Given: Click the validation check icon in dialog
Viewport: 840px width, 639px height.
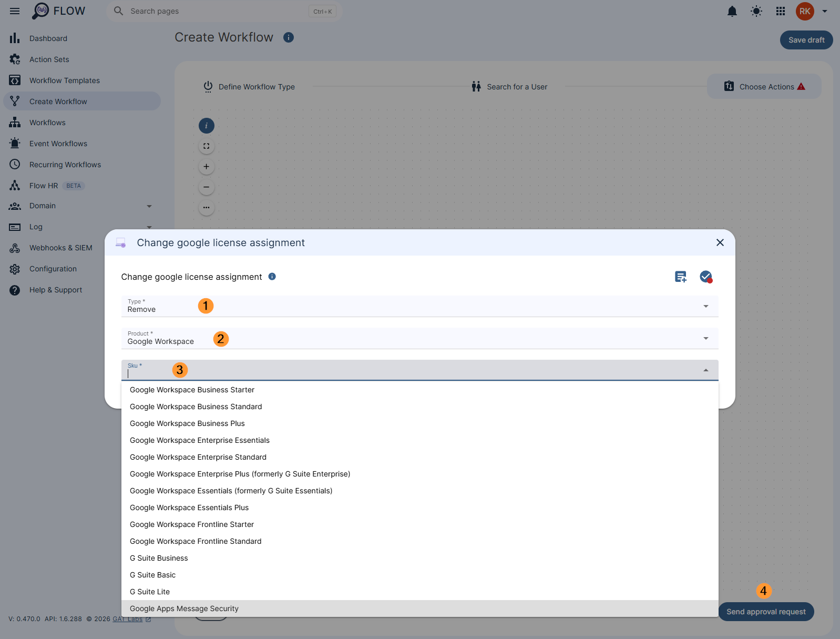Looking at the screenshot, I should 706,277.
